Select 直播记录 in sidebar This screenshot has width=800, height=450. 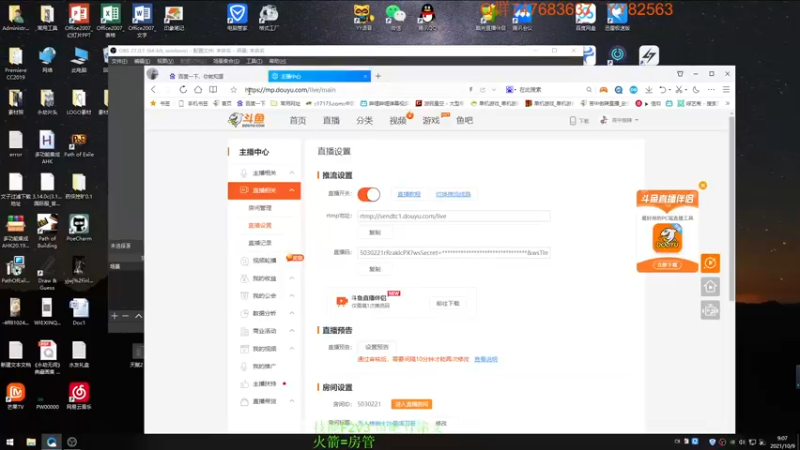[260, 243]
